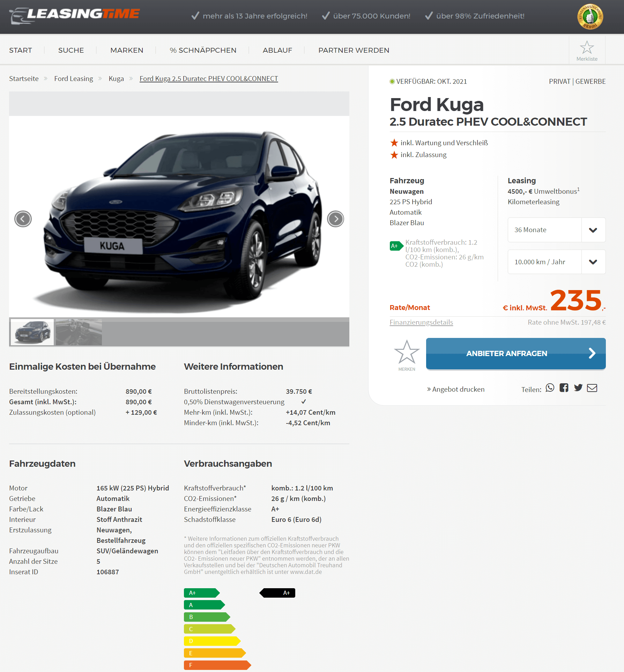Select orange F efficiency bar
The width and height of the screenshot is (624, 672).
point(217,665)
